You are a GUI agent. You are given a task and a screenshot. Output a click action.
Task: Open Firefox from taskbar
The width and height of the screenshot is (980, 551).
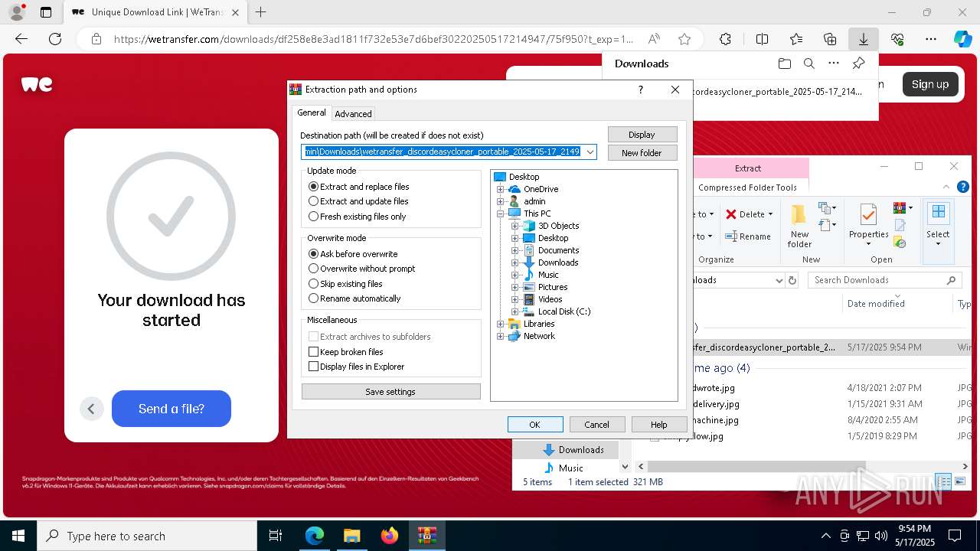click(x=390, y=536)
